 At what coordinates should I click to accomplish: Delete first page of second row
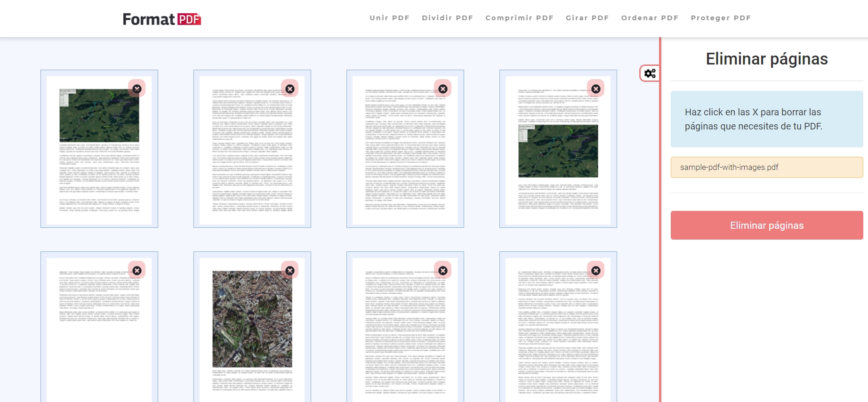(x=137, y=270)
